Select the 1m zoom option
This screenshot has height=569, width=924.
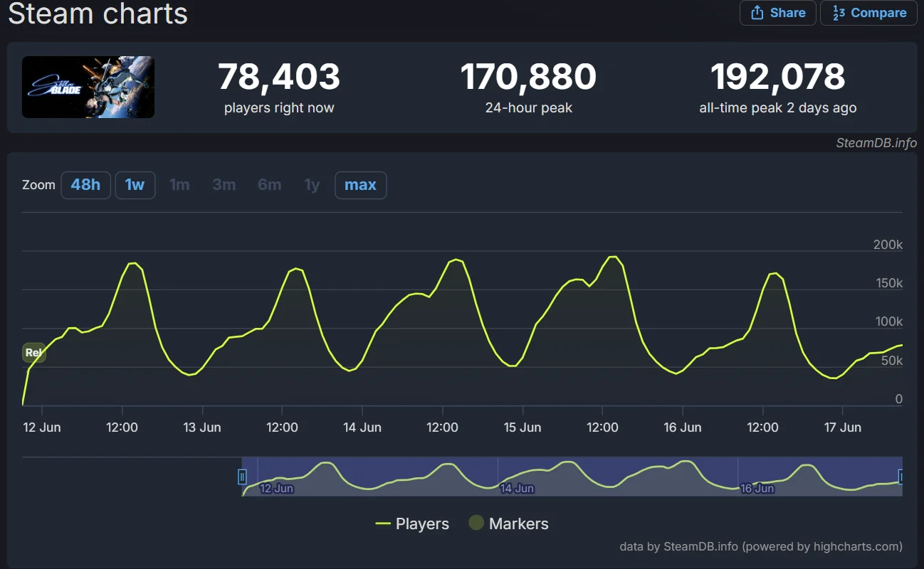coord(179,185)
